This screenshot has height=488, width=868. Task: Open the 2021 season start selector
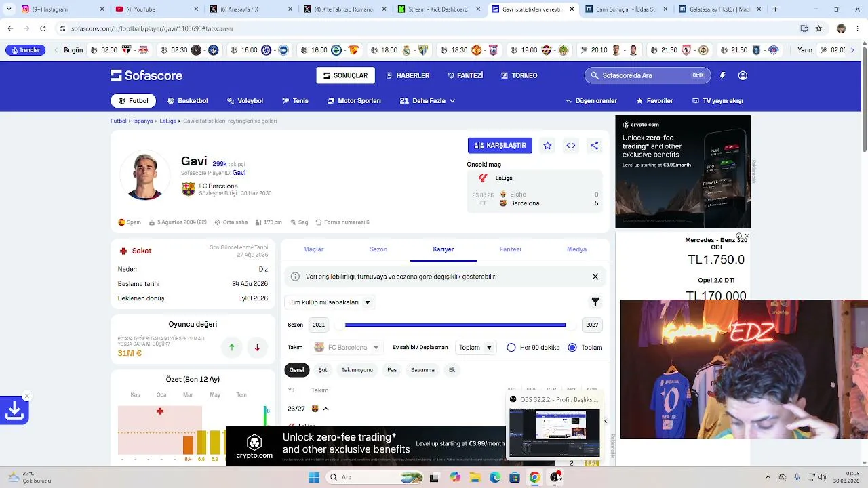click(x=319, y=325)
